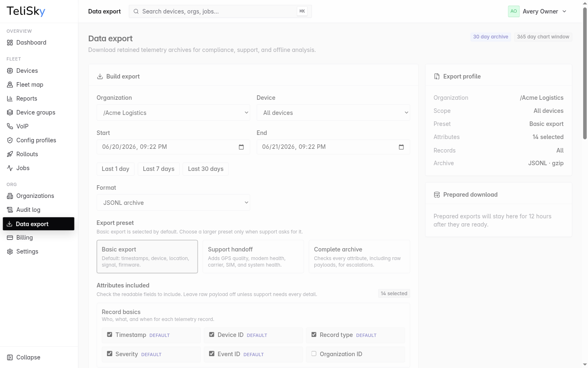Click the Dashboard grid icon
Image resolution: width=588 pixels, height=368 pixels.
[10, 43]
